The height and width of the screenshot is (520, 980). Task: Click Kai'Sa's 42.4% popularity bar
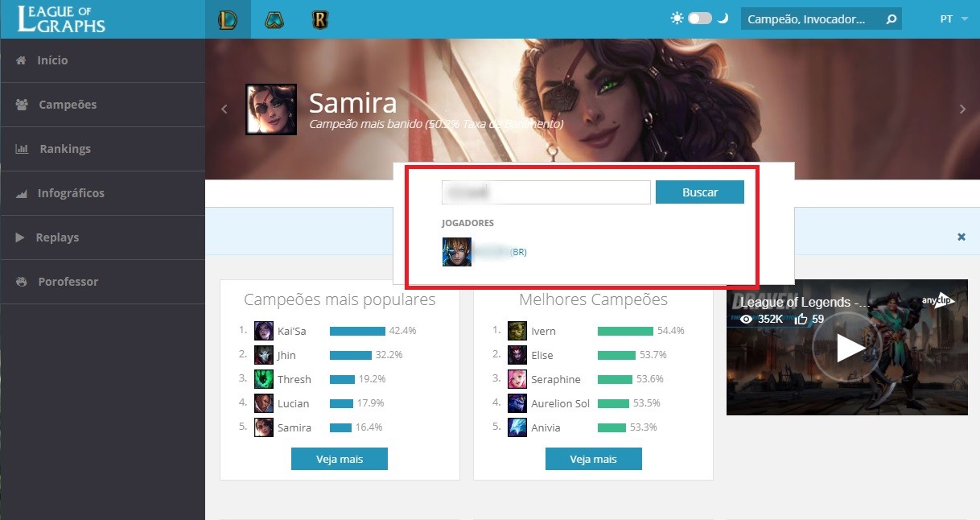point(357,331)
